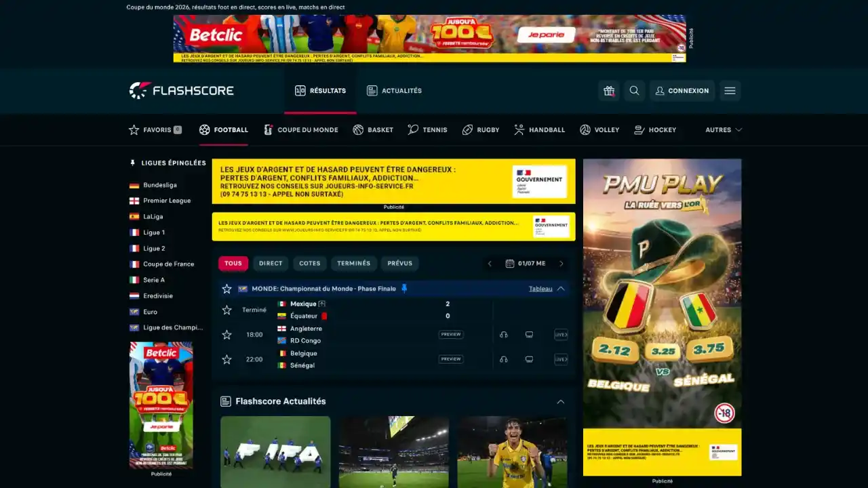This screenshot has height=488, width=868.
Task: Expand the Autres sports dropdown
Action: pyautogui.click(x=724, y=129)
